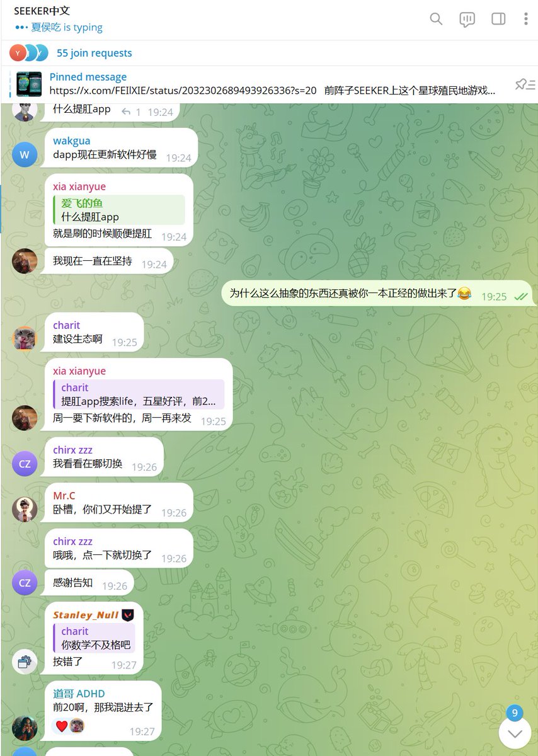The height and width of the screenshot is (756, 538).
Task: Open the 55 join requests link
Action: [94, 53]
